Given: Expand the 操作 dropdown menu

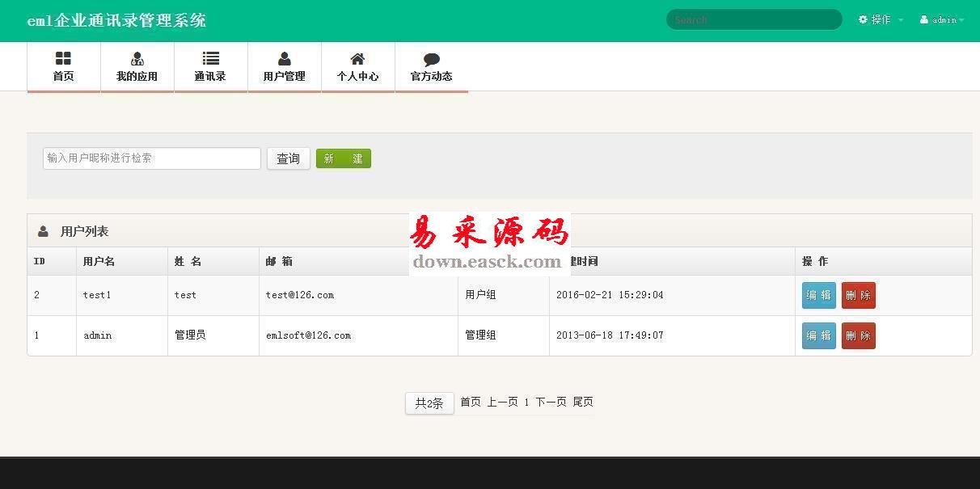Looking at the screenshot, I should click(x=881, y=19).
